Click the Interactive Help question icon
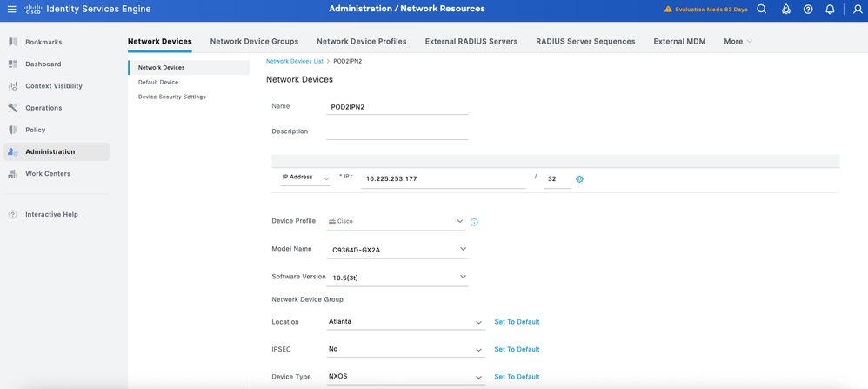Image resolution: width=868 pixels, height=389 pixels. [x=13, y=214]
